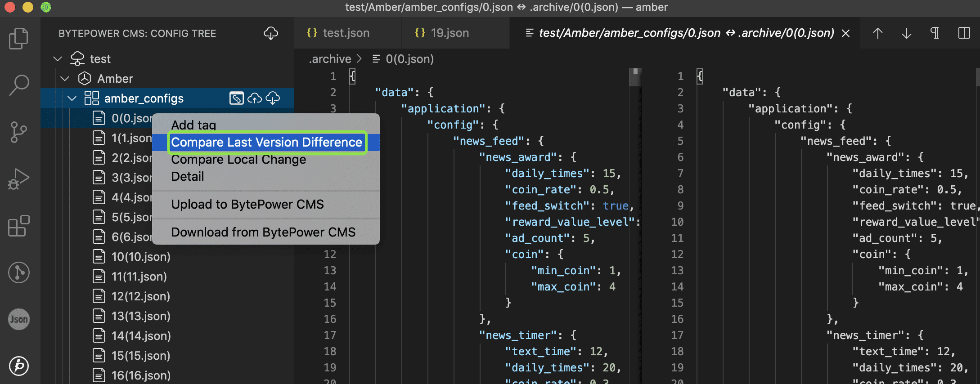The height and width of the screenshot is (384, 980).
Task: Choose Add tag from context menu
Action: coord(265,125)
